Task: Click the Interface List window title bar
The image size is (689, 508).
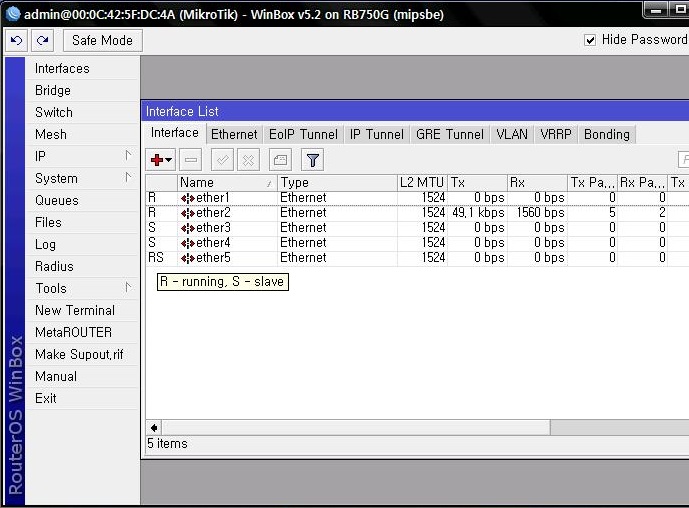Action: [x=415, y=112]
